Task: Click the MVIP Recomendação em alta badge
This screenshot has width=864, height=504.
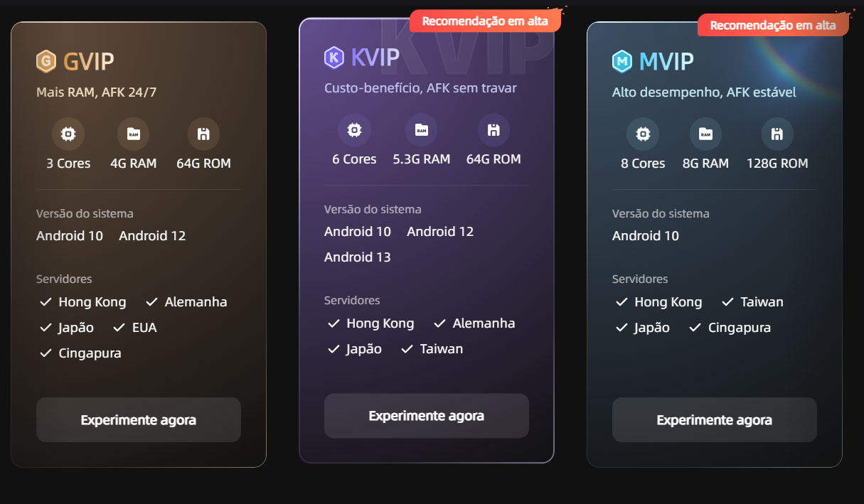Action: pyautogui.click(x=773, y=26)
